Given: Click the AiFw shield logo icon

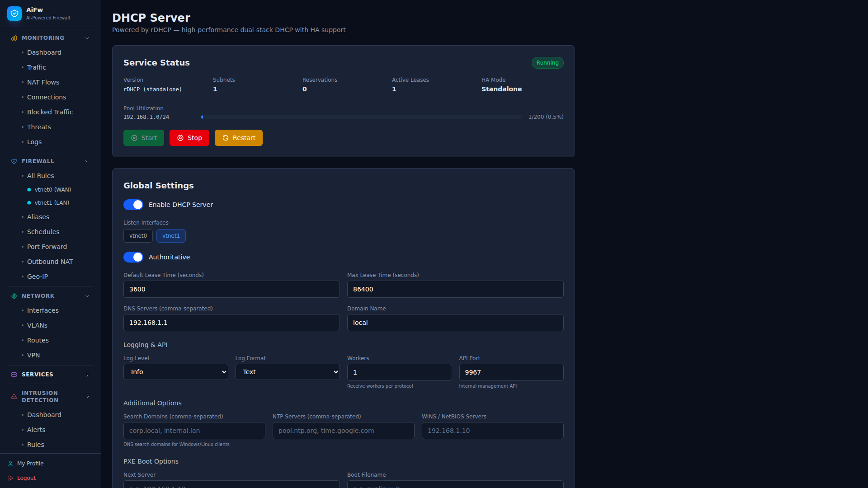Looking at the screenshot, I should [x=14, y=14].
